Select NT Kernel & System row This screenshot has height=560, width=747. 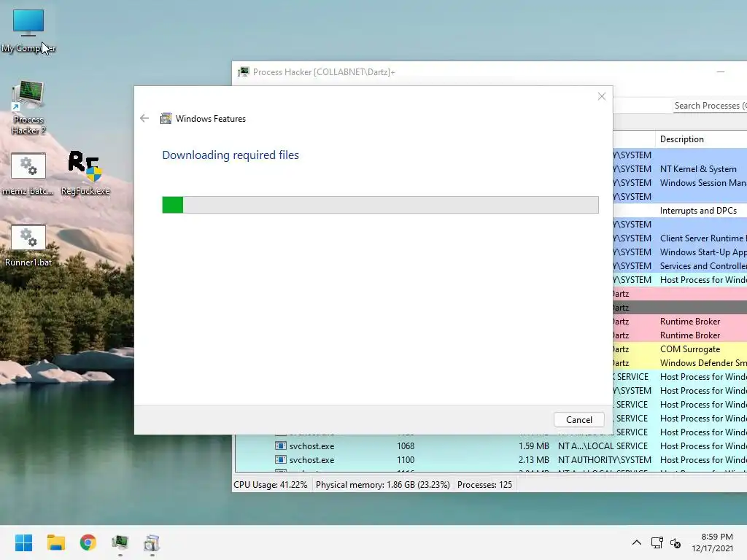pos(680,169)
